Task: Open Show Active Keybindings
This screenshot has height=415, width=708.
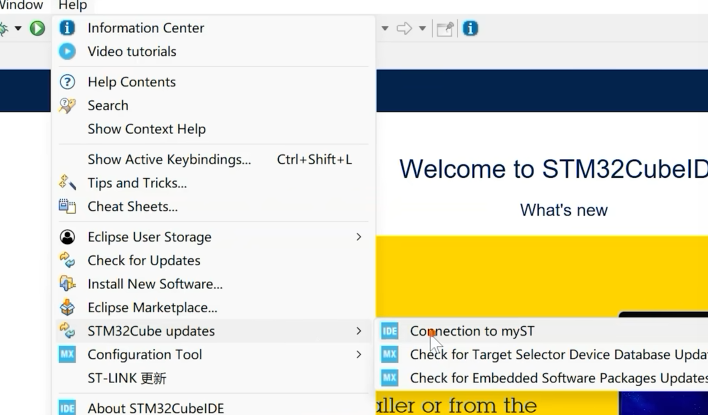Action: 214,159
